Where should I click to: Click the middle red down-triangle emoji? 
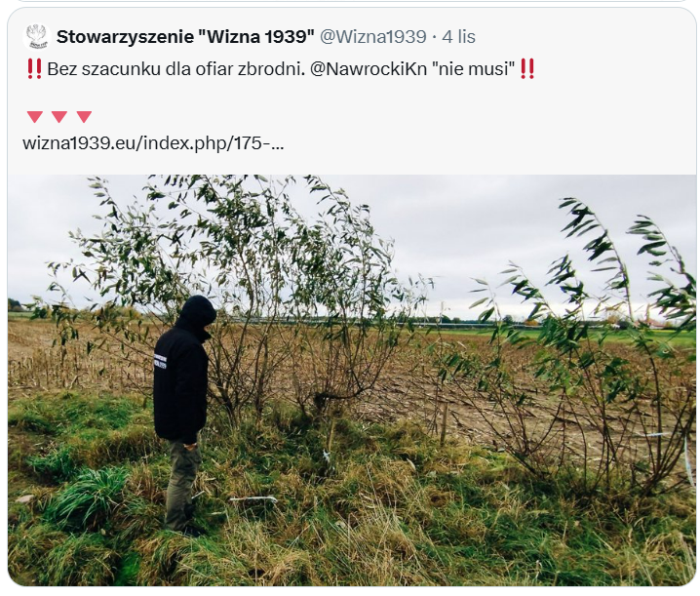point(59,117)
